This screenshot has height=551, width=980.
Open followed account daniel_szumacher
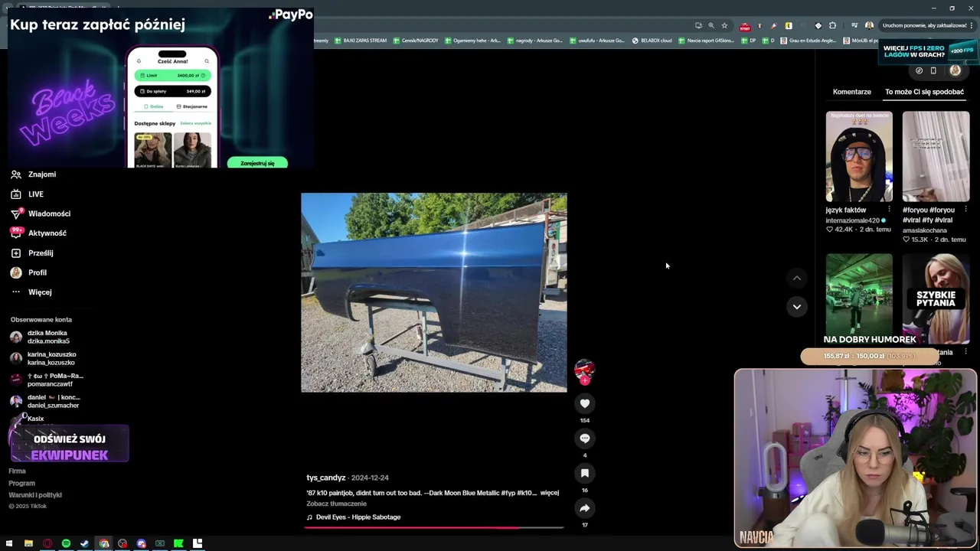[46, 401]
